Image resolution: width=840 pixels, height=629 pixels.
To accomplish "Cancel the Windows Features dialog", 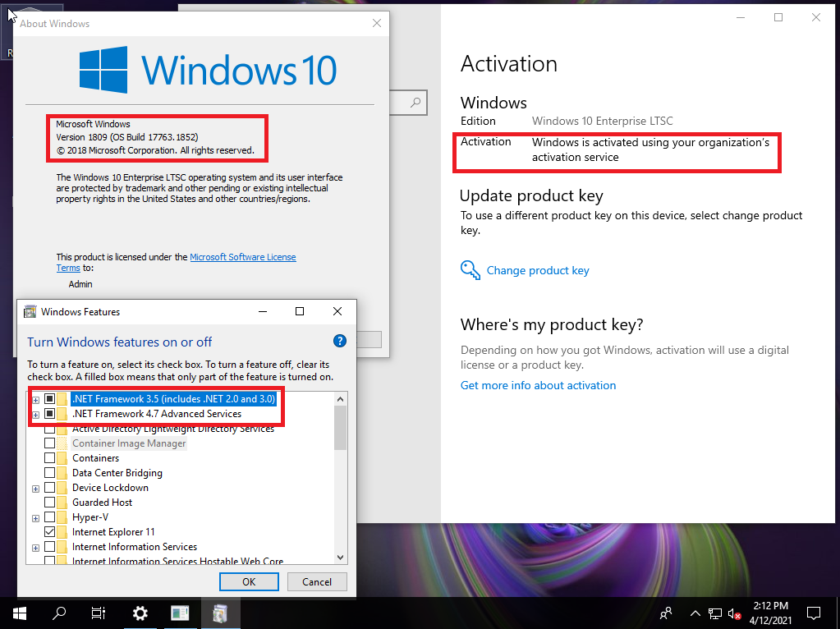I will [x=317, y=582].
